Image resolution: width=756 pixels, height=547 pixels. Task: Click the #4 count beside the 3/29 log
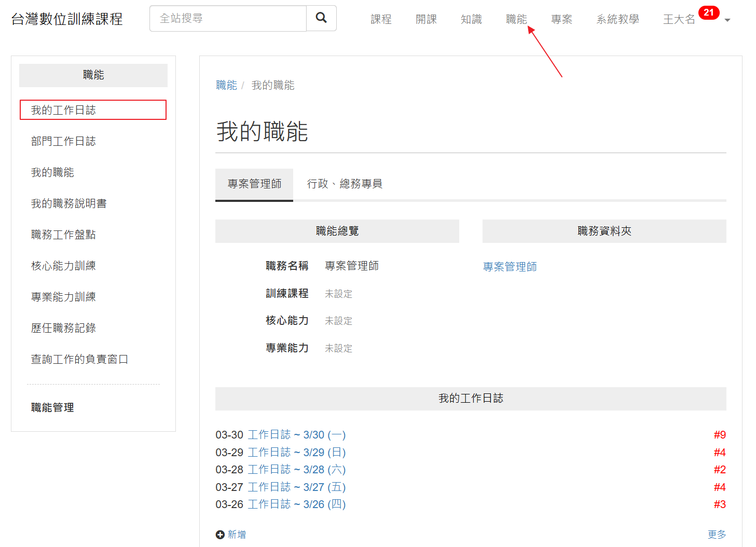[719, 453]
